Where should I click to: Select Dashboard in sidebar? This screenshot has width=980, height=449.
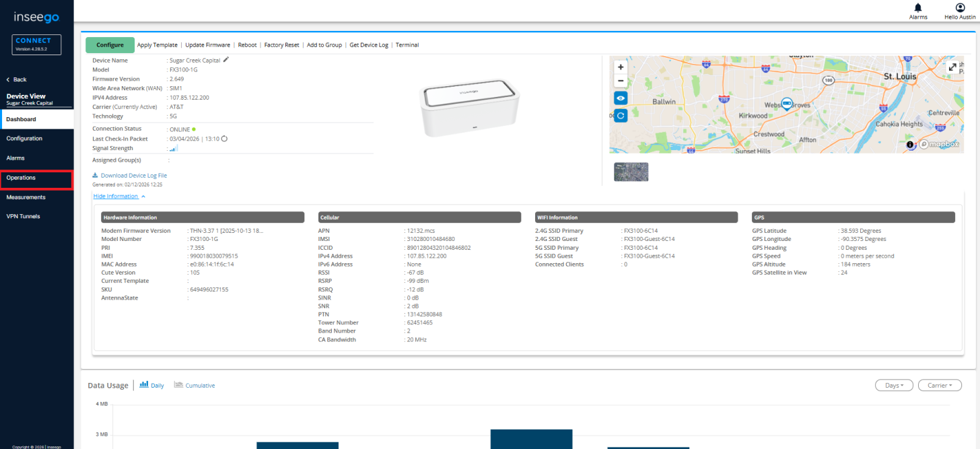37,119
